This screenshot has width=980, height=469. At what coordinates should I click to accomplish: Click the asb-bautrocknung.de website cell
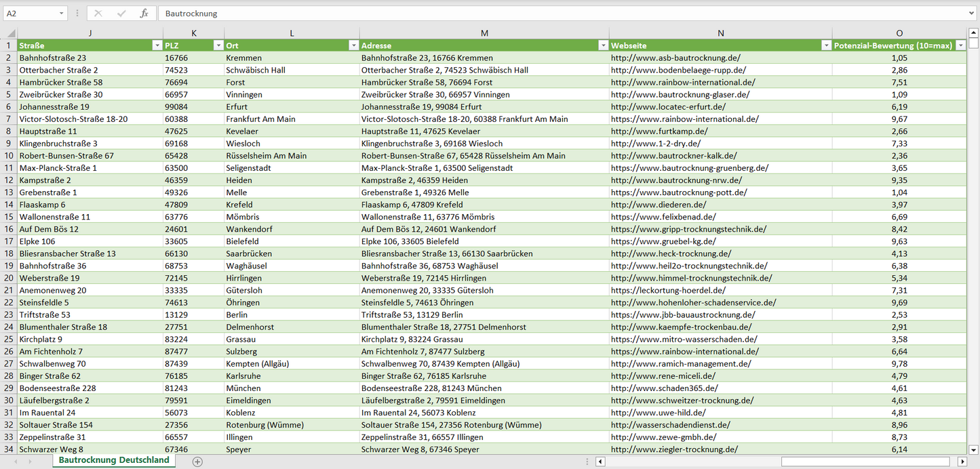point(675,58)
